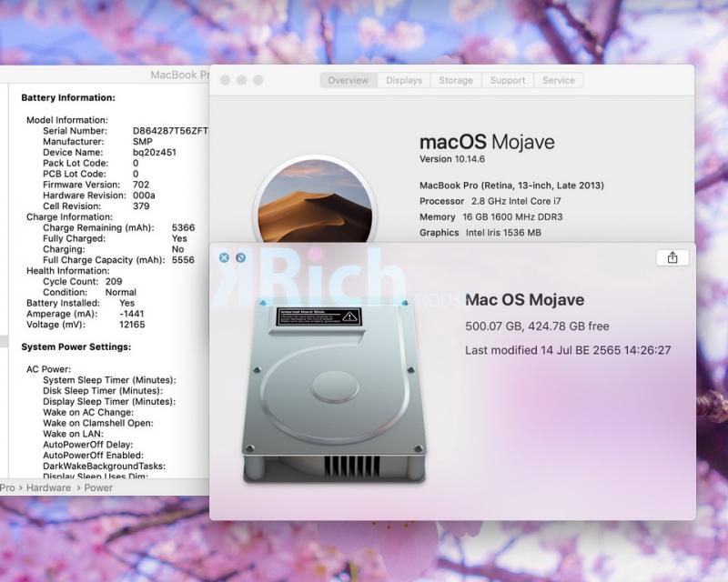Click the Graphics "Intel Iris 1536 MB" line
This screenshot has width=728, height=582.
click(x=480, y=233)
